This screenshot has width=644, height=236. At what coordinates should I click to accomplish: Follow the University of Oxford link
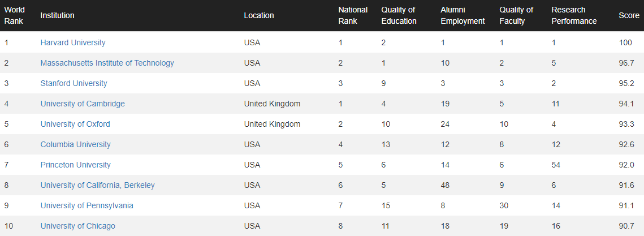tap(75, 124)
